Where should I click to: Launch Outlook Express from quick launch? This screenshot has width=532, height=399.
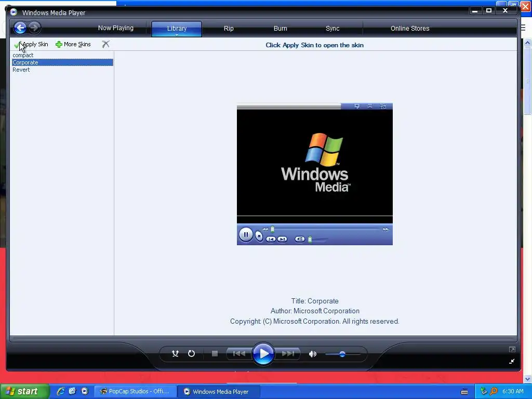pyautogui.click(x=72, y=391)
